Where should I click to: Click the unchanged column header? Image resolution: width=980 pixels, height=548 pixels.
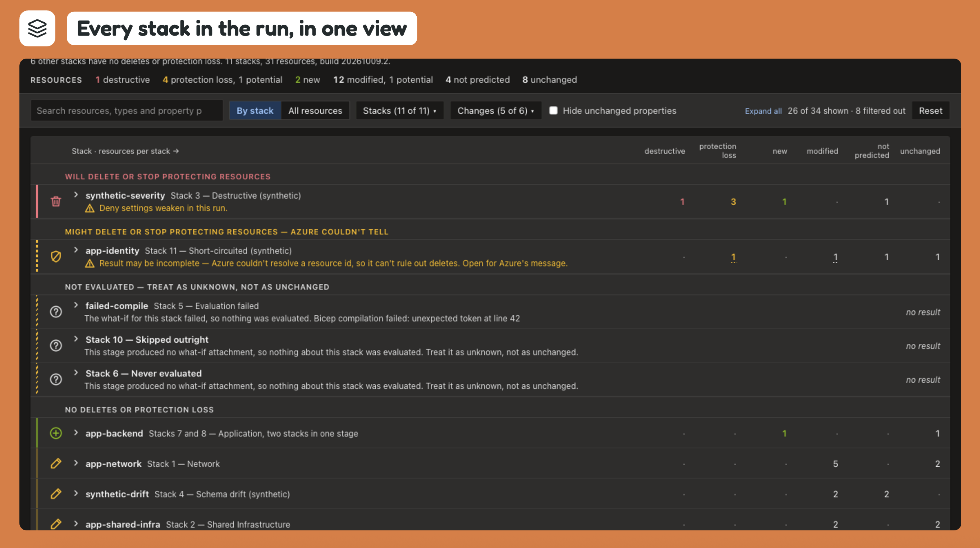(920, 151)
